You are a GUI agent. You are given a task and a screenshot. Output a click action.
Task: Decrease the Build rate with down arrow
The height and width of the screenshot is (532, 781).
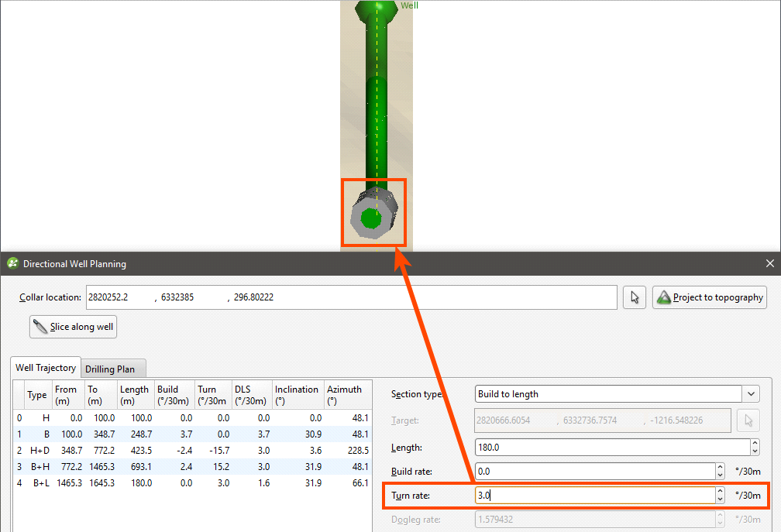(720, 475)
